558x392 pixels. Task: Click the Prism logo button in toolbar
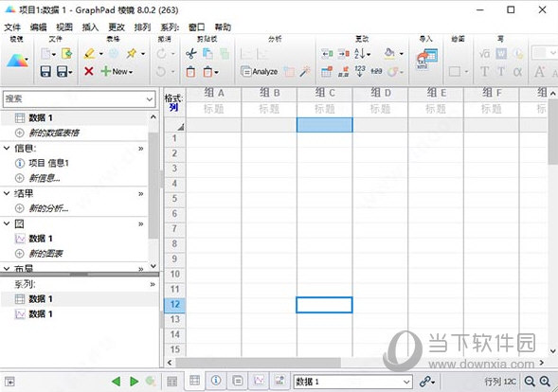coord(17,61)
